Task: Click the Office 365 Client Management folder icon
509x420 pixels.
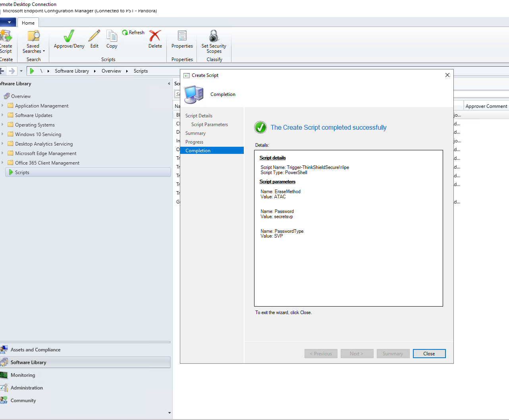Action: coord(11,163)
